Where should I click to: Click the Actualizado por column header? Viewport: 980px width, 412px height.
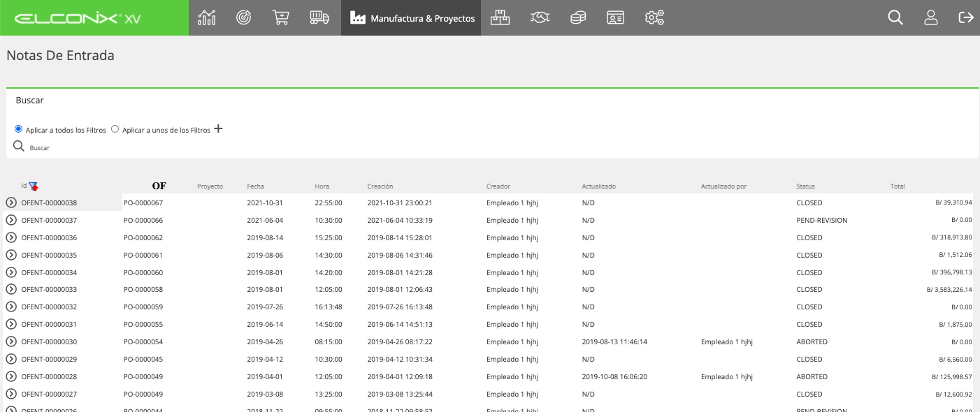pyautogui.click(x=723, y=186)
